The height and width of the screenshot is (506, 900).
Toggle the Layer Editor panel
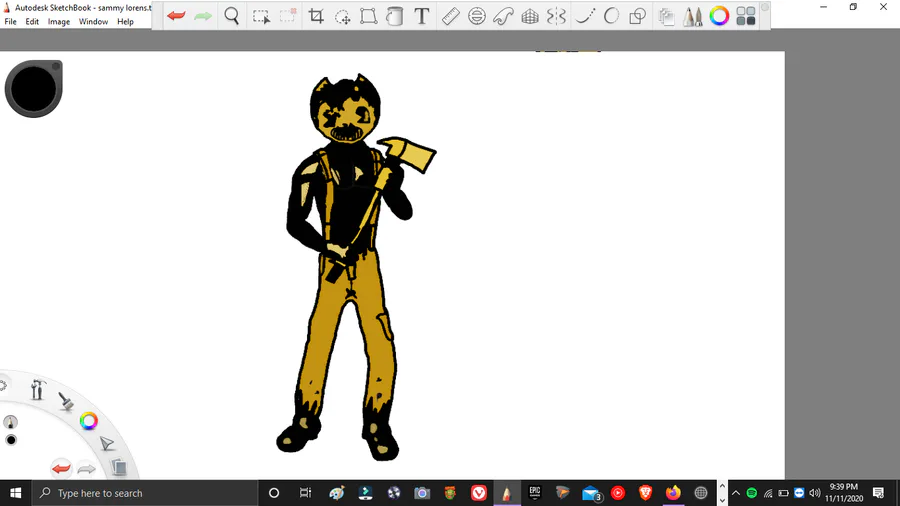(x=666, y=17)
